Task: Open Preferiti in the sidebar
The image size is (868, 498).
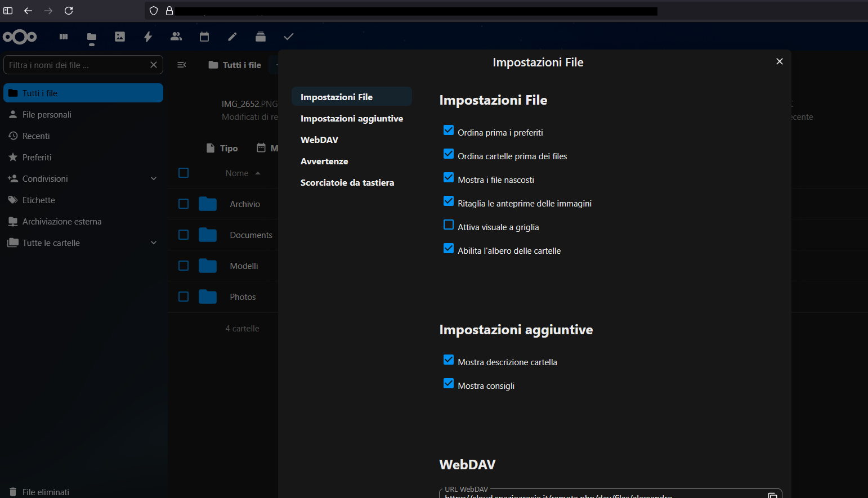Action: pos(37,158)
